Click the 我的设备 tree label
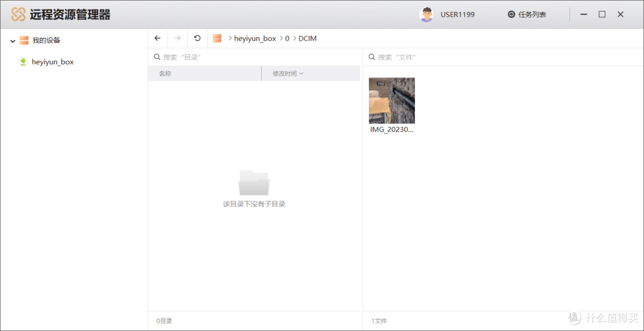Image resolution: width=644 pixels, height=331 pixels. coord(47,40)
